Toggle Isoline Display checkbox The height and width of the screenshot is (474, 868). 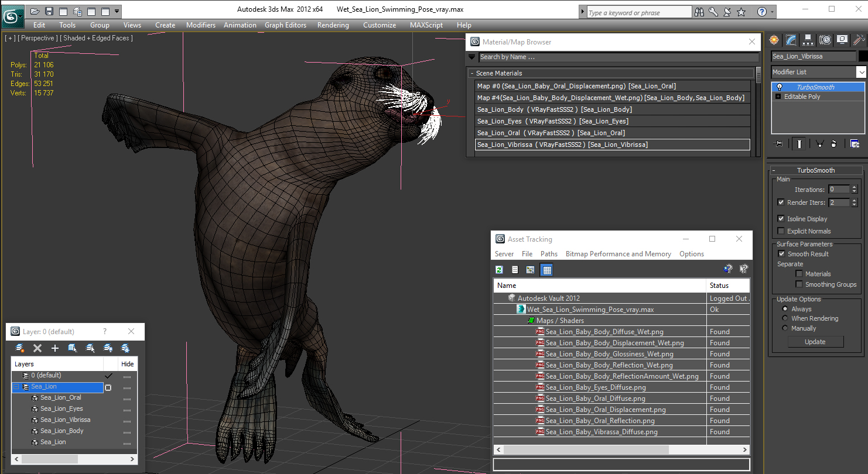point(781,219)
